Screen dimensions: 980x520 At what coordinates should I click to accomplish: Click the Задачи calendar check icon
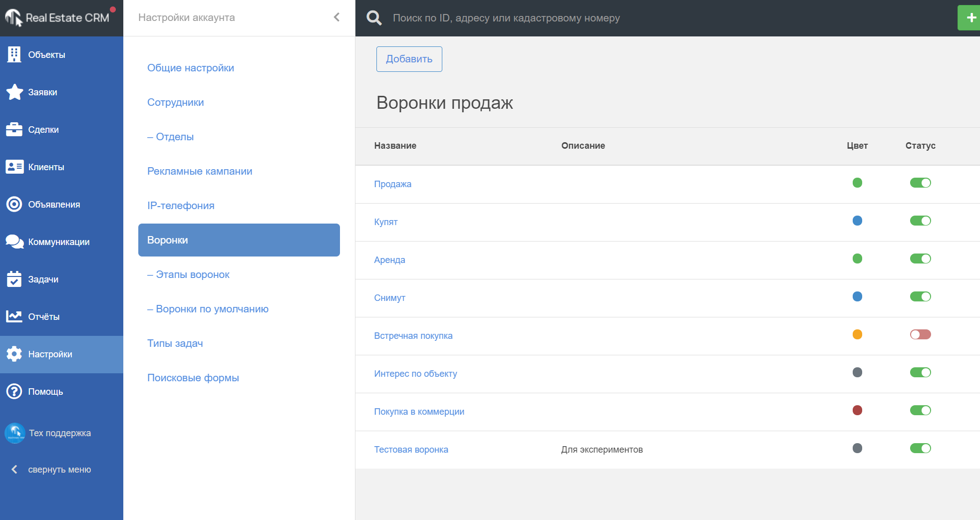14,279
